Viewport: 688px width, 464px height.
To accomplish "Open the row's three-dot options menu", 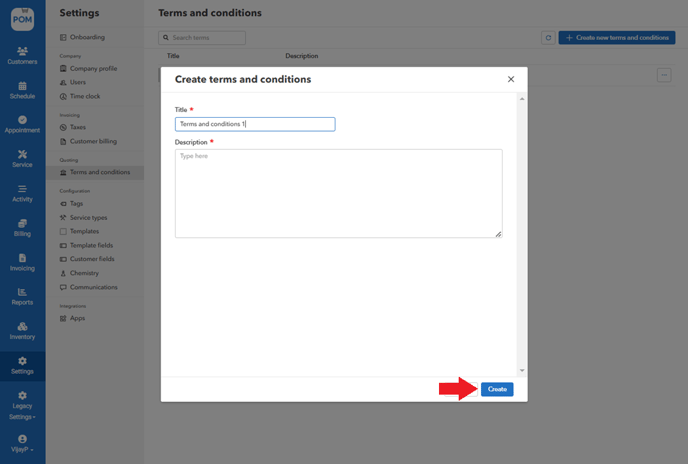I will click(x=664, y=75).
